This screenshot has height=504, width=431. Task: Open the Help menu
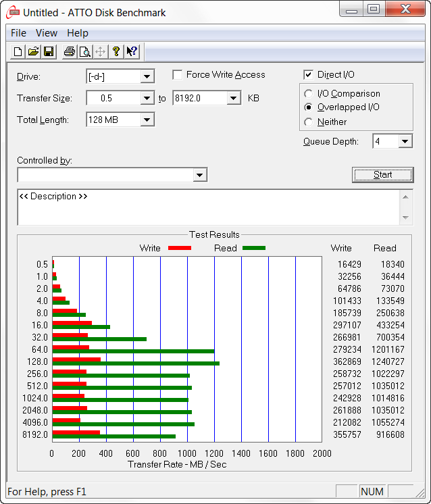click(x=78, y=33)
